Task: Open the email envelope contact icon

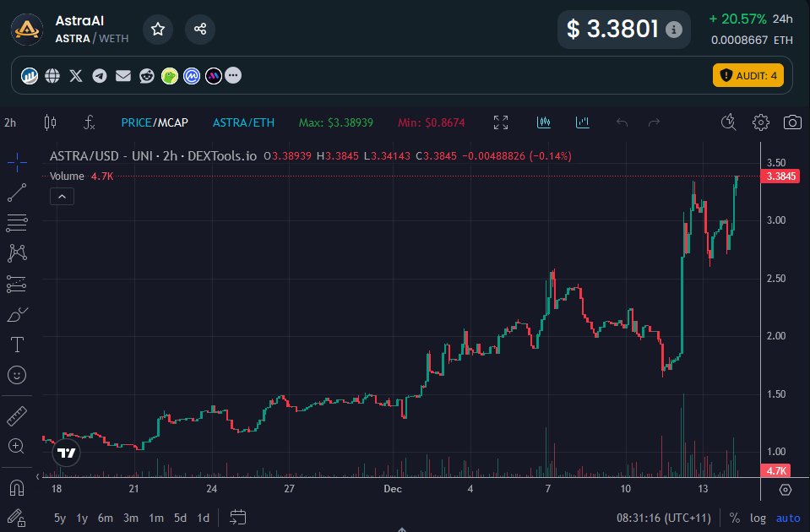Action: [123, 76]
